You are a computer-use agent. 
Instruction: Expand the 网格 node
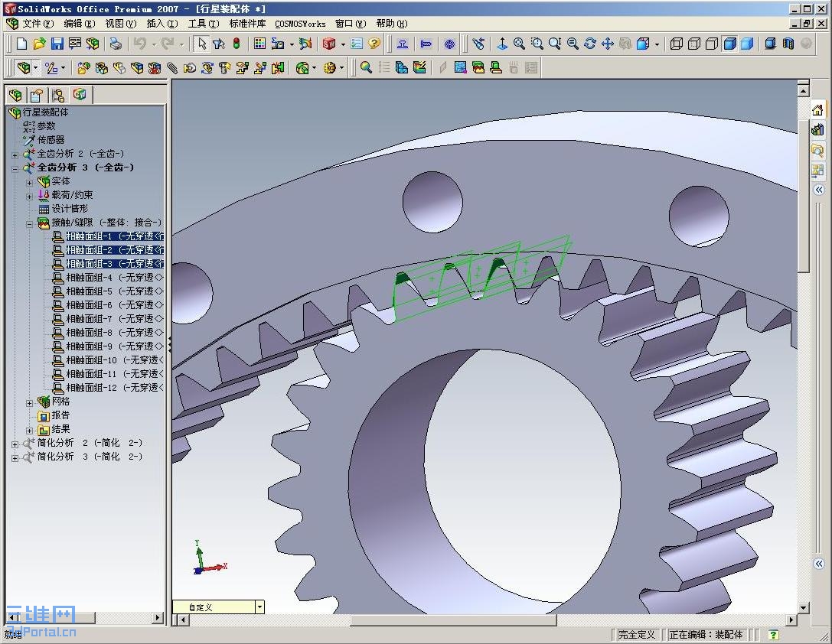click(30, 403)
